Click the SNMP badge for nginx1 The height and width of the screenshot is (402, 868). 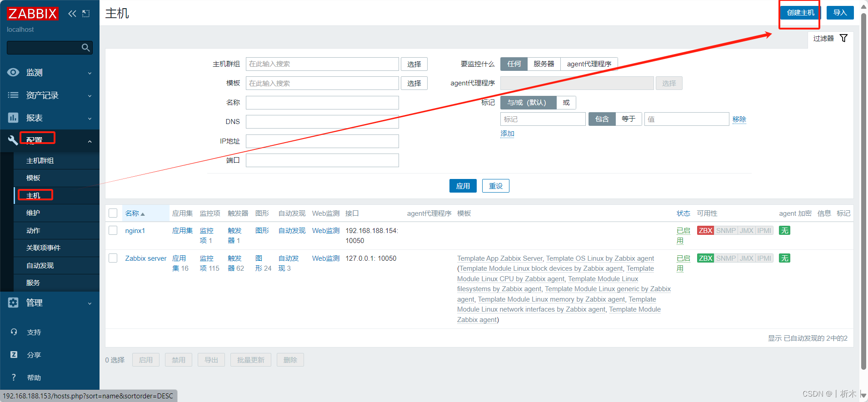coord(726,230)
